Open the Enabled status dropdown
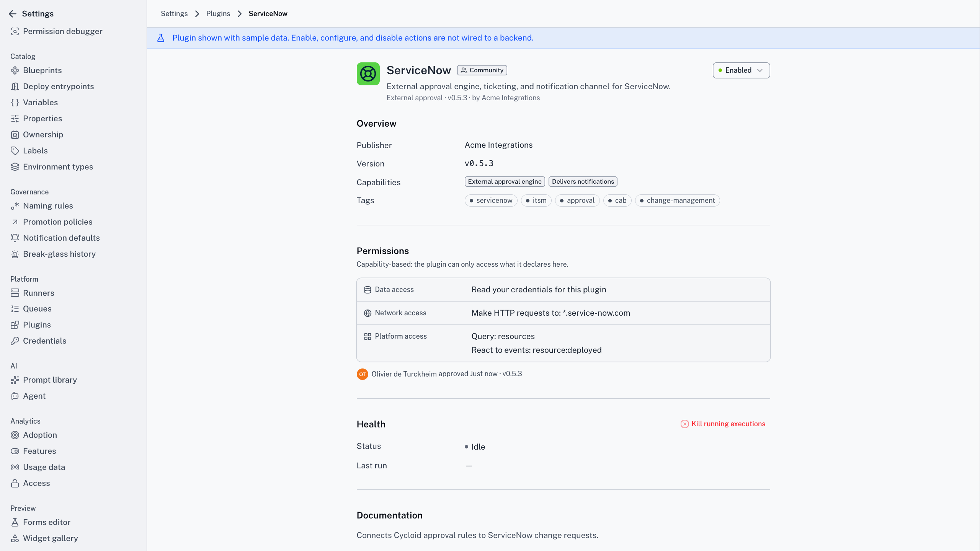Viewport: 980px width, 551px height. [x=741, y=70]
